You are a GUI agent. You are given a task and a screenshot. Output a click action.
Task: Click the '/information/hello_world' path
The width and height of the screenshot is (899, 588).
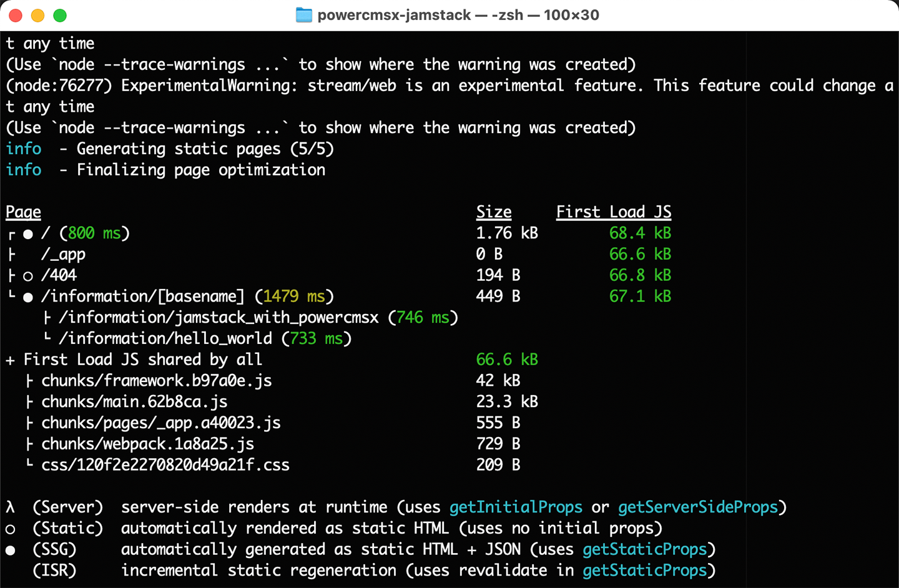point(165,338)
